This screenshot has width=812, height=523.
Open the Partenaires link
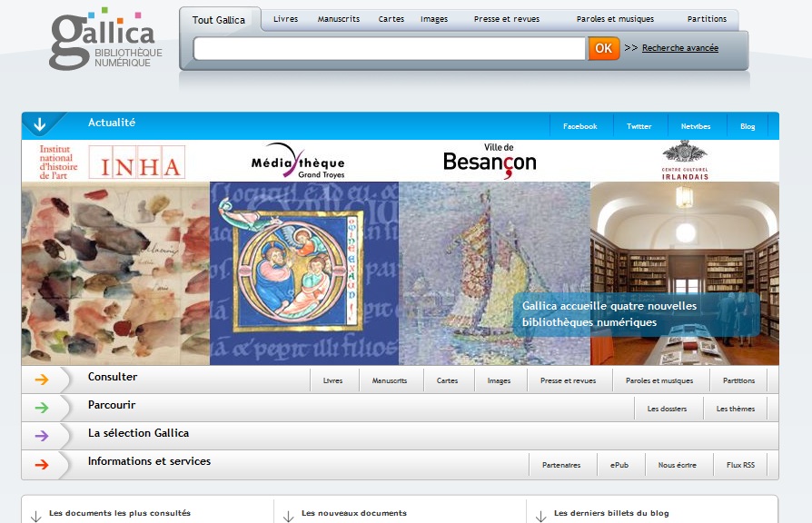tap(561, 465)
